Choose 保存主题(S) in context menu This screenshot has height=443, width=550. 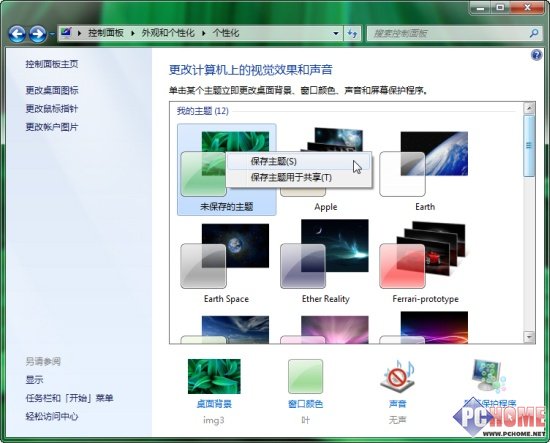[299, 161]
